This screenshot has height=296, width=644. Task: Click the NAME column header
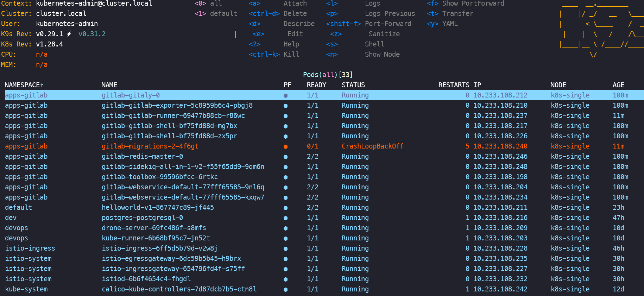[x=109, y=85]
